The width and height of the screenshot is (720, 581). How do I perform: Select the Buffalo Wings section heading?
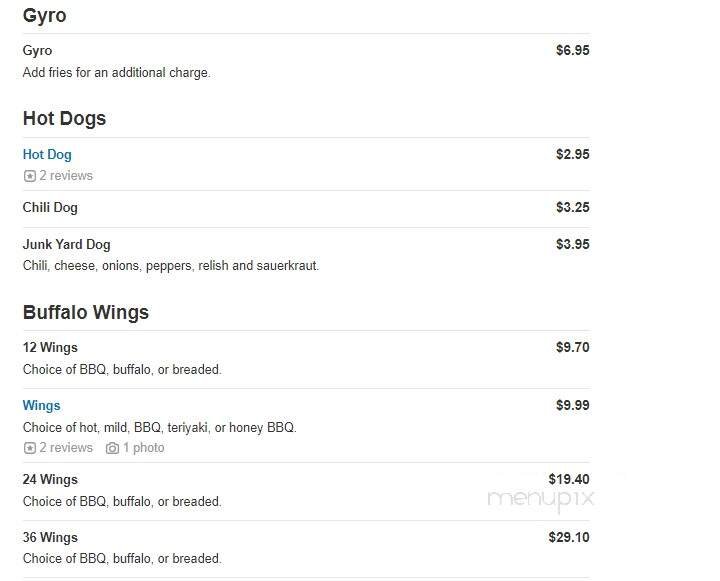pyautogui.click(x=85, y=313)
